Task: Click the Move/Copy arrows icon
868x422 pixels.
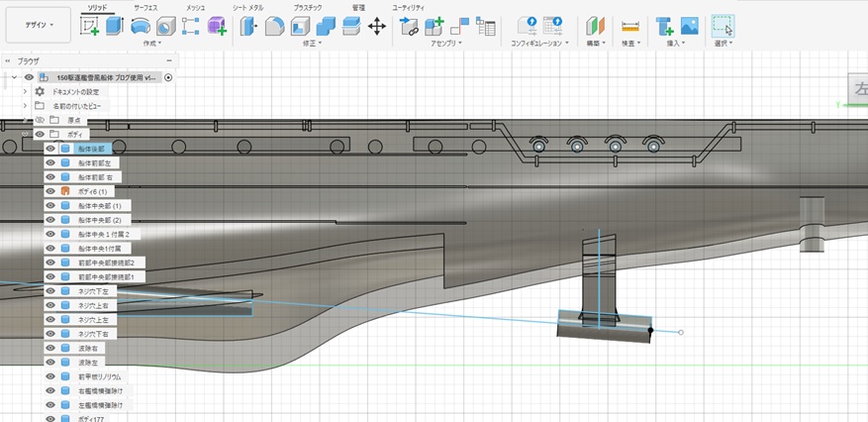Action: [377, 26]
